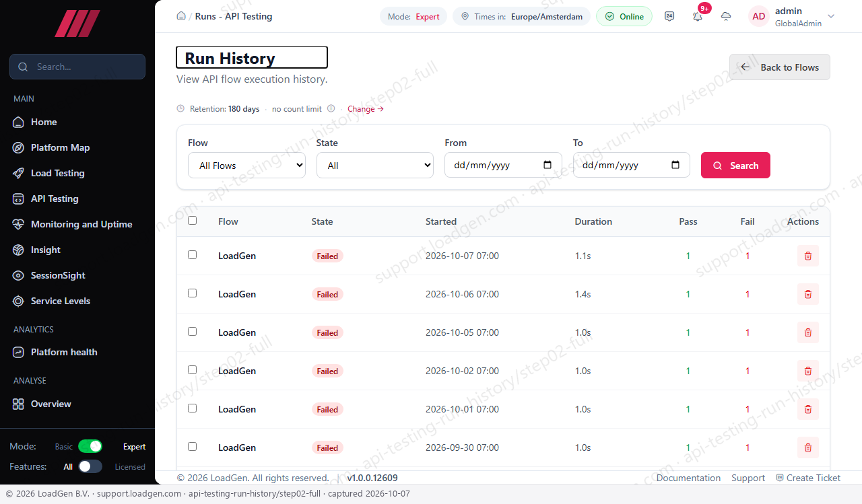Click the sidebar Search field

(77, 67)
